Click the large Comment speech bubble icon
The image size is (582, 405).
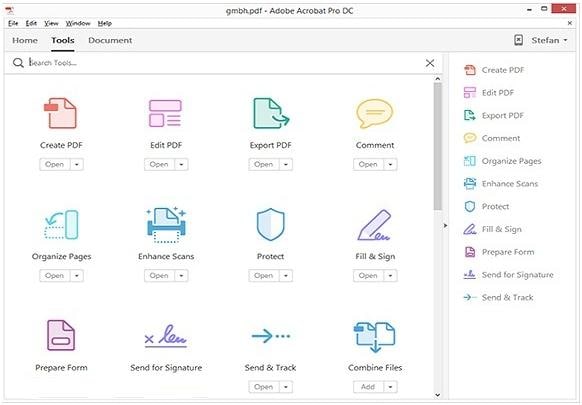click(x=375, y=113)
